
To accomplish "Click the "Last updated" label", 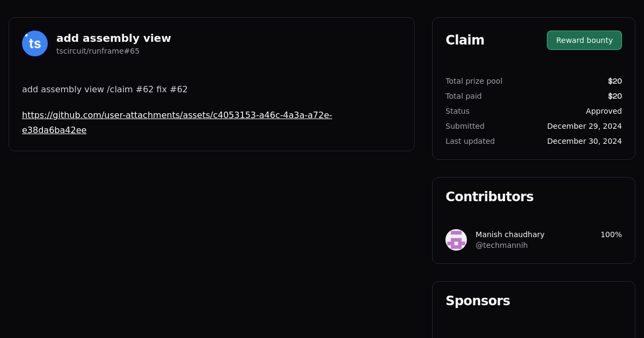I will tap(470, 141).
